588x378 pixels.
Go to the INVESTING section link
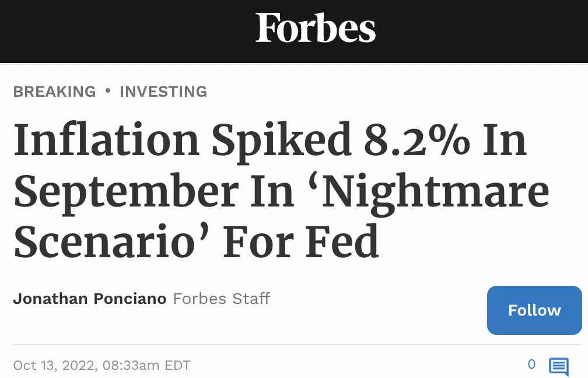coord(163,92)
